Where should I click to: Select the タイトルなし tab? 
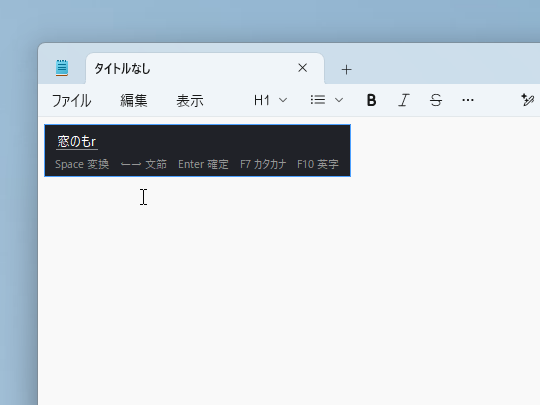[x=205, y=69]
